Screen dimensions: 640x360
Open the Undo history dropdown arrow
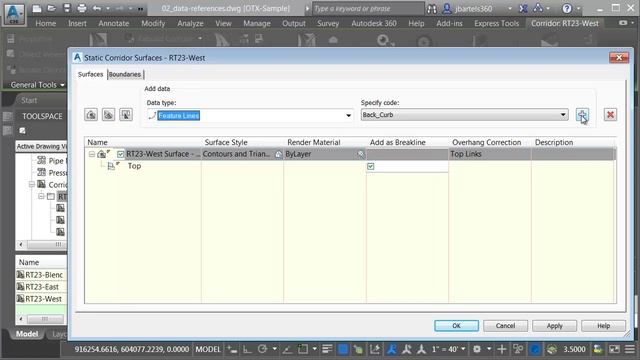coord(108,9)
